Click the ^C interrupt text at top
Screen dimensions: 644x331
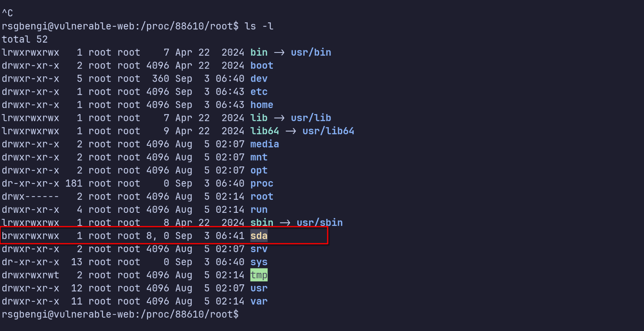7,13
